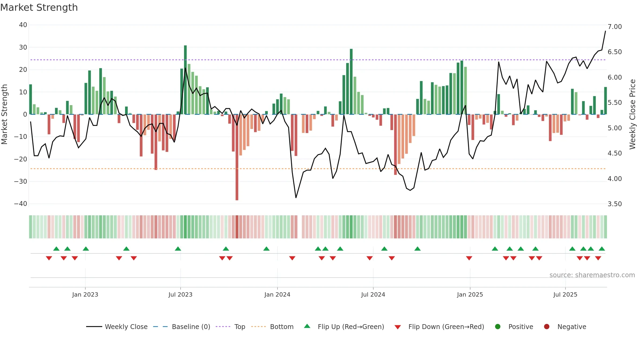Click the first red flip-down triangle marker
The image size is (644, 362).
[49, 258]
